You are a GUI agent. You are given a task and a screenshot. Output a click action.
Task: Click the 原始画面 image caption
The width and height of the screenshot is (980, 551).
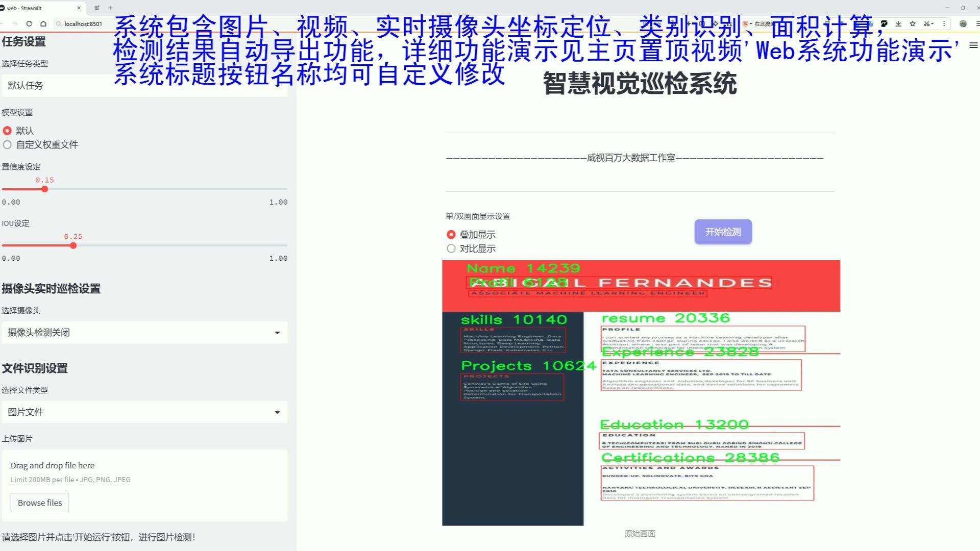pyautogui.click(x=640, y=534)
